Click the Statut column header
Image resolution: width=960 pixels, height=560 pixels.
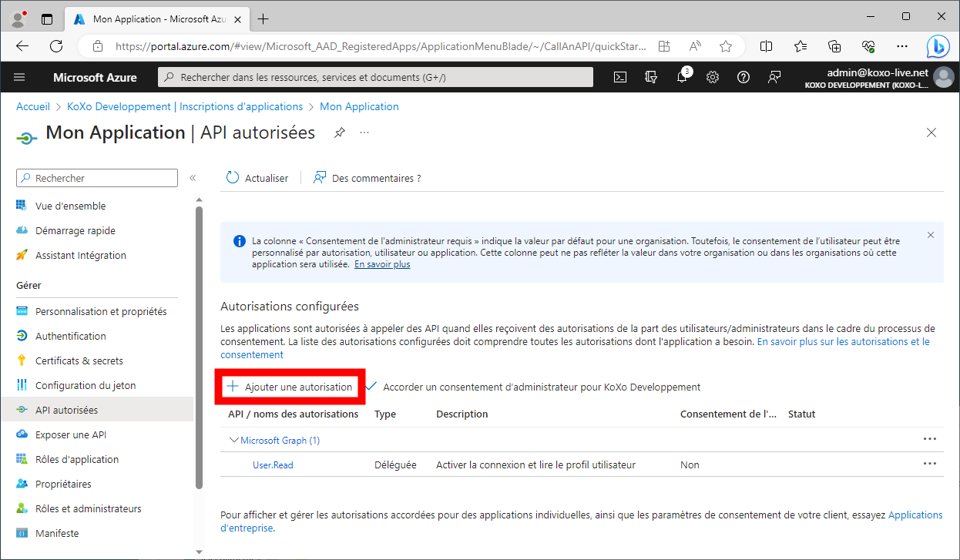801,414
